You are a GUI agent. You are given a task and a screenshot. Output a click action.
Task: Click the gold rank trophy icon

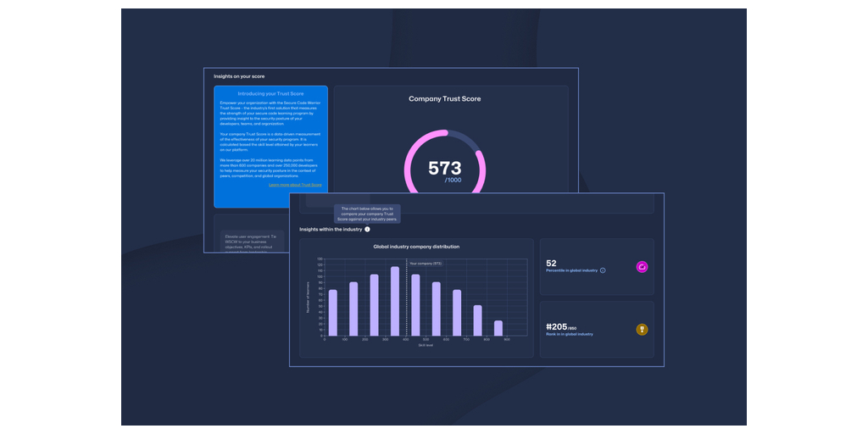[x=642, y=329]
